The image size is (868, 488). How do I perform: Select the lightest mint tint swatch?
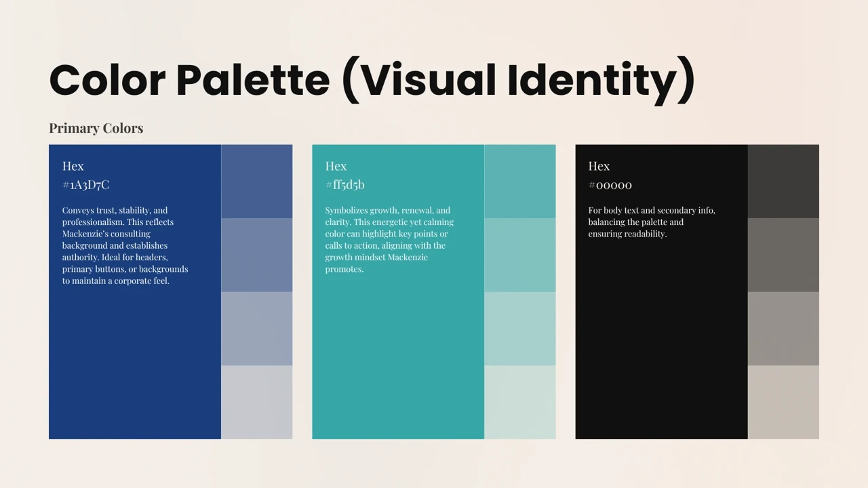pyautogui.click(x=520, y=403)
